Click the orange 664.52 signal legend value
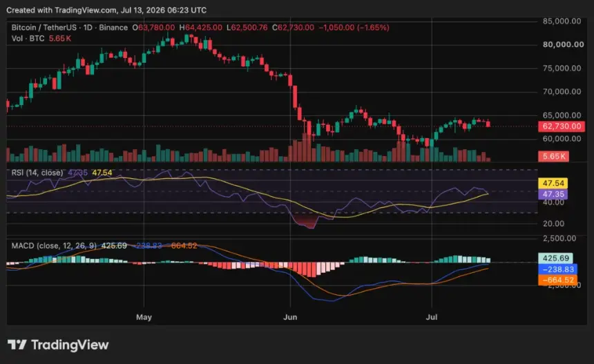 tap(184, 246)
